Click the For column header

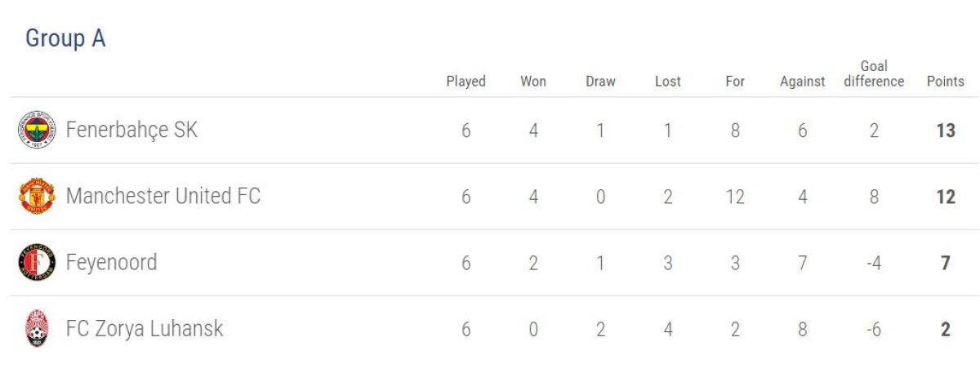click(x=735, y=81)
